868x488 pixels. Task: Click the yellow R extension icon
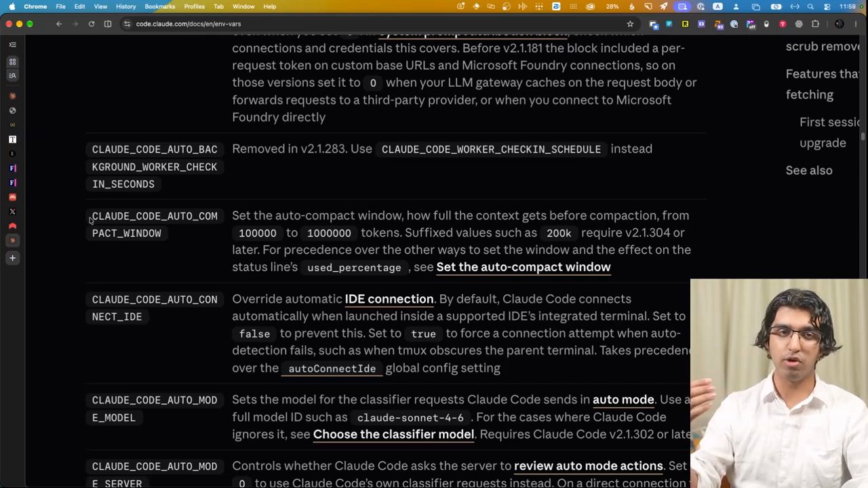[x=685, y=24]
